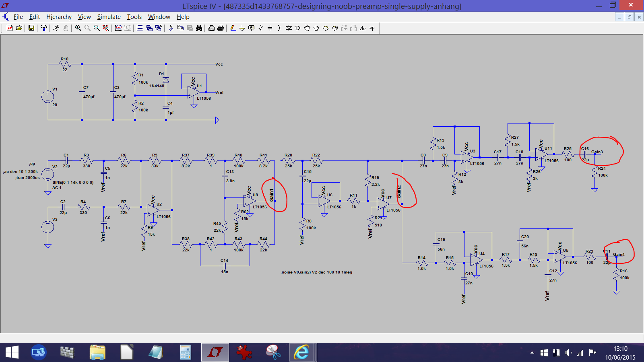This screenshot has width=644, height=362.
Task: Create a new schematic from the toolbar
Action: [9, 28]
